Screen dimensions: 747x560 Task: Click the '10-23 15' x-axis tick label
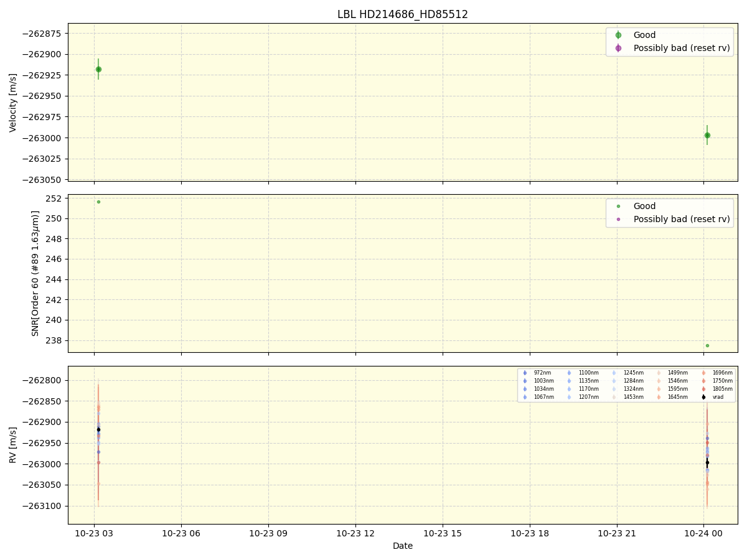(443, 533)
